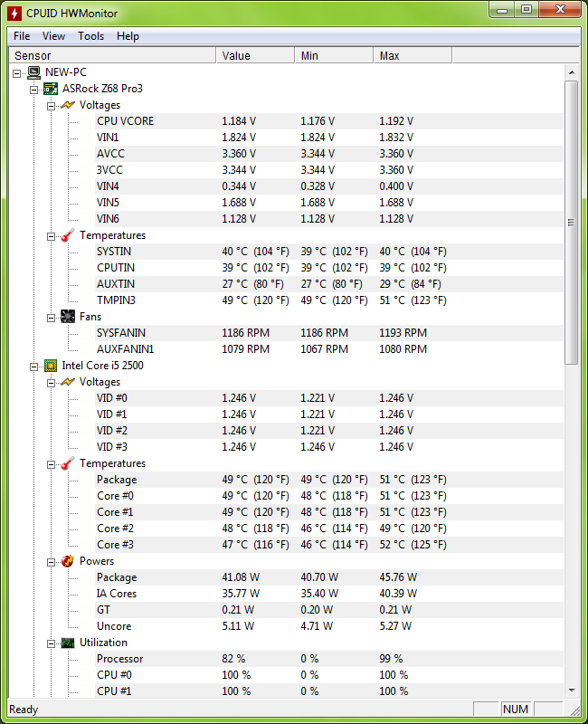Select the Core #2 temperature row

click(x=329, y=529)
